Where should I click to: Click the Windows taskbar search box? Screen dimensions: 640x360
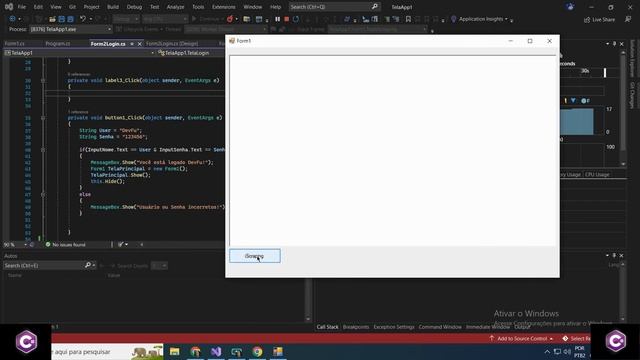pos(107,351)
